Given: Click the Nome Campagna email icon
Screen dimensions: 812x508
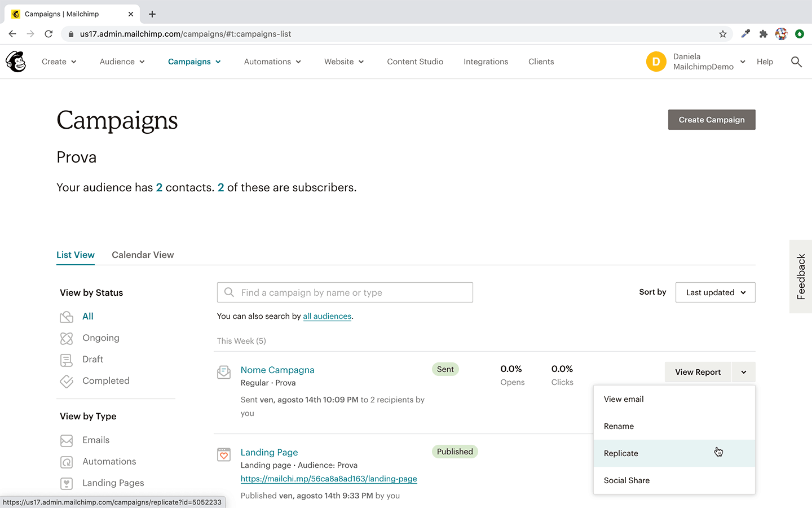Looking at the screenshot, I should [224, 372].
